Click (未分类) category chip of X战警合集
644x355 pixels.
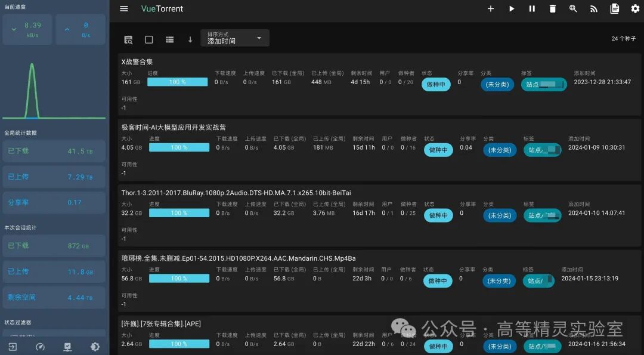[497, 84]
